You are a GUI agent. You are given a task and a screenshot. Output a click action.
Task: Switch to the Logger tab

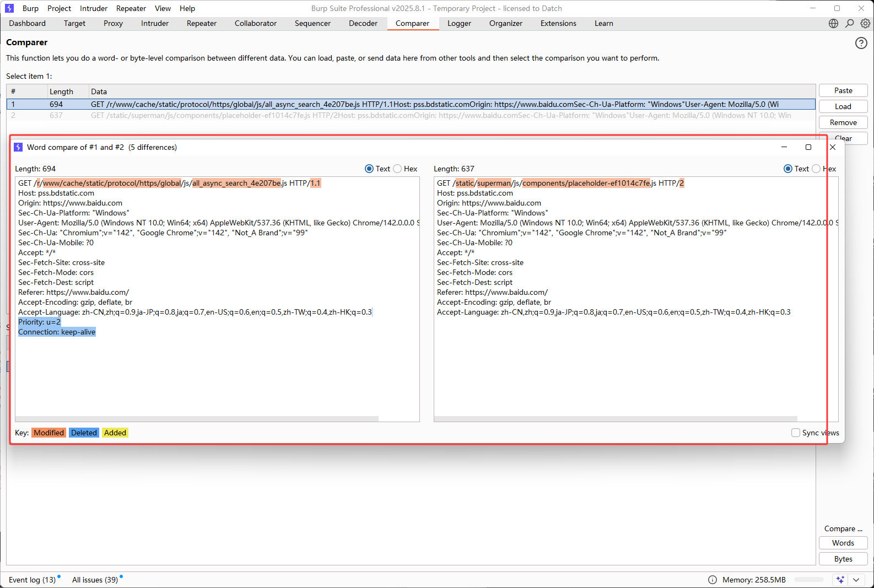click(459, 23)
